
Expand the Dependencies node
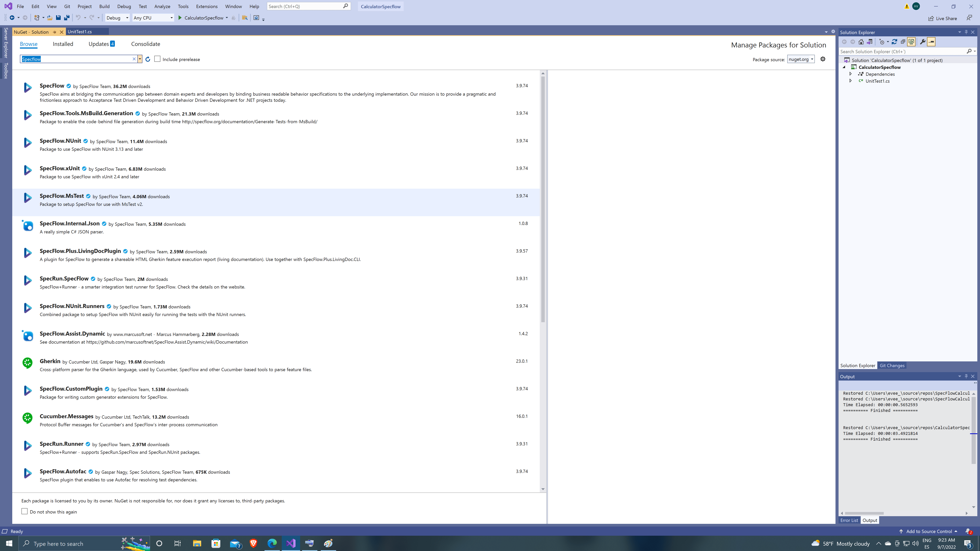pyautogui.click(x=851, y=74)
